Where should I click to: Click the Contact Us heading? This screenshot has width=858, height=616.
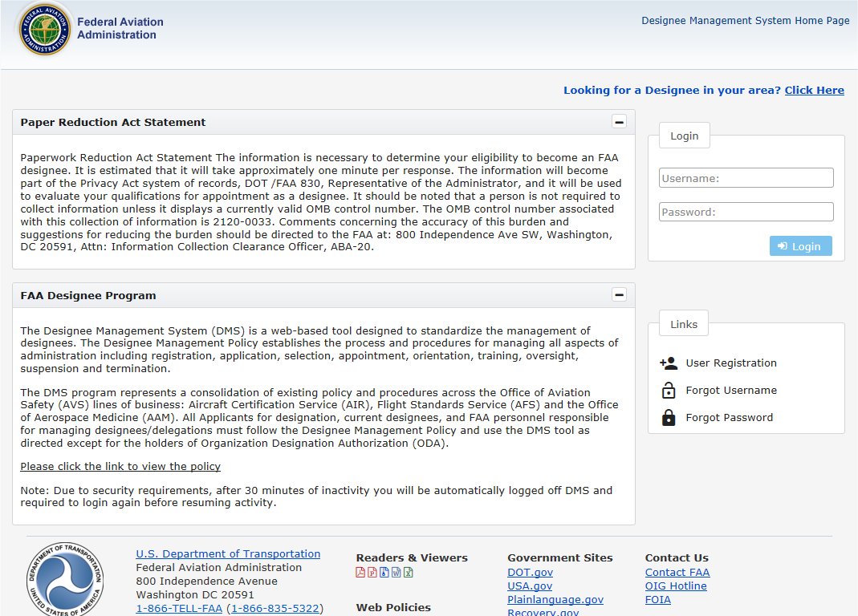[677, 558]
